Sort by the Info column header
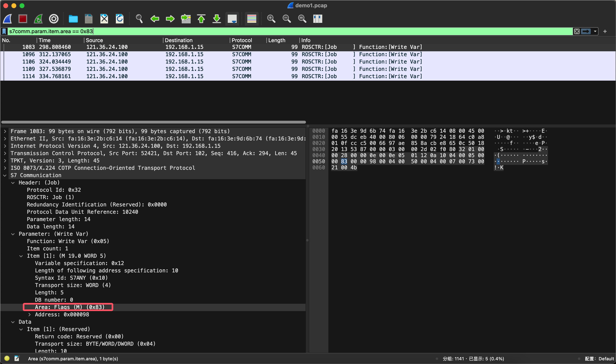 (x=458, y=40)
